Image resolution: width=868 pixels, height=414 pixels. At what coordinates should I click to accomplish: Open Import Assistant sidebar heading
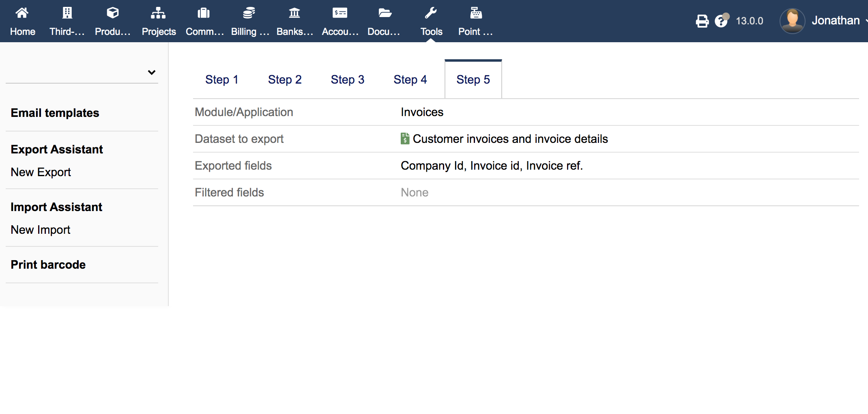pos(56,207)
